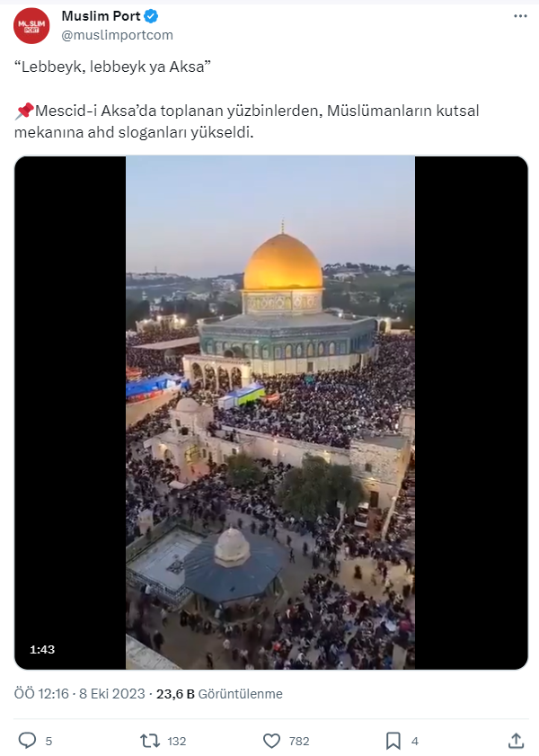Screen dimensions: 539x756
Task: Open the 23,6 B Görüntülenme view count
Action: (x=219, y=694)
